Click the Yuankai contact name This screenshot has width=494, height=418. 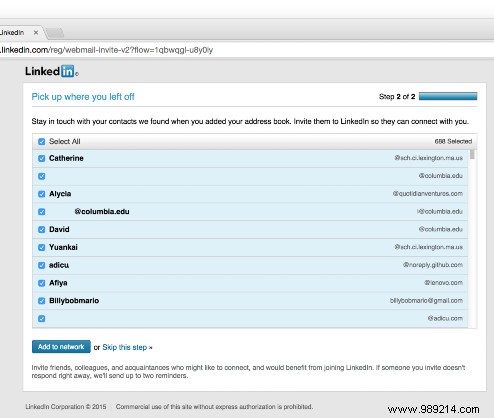(x=63, y=247)
